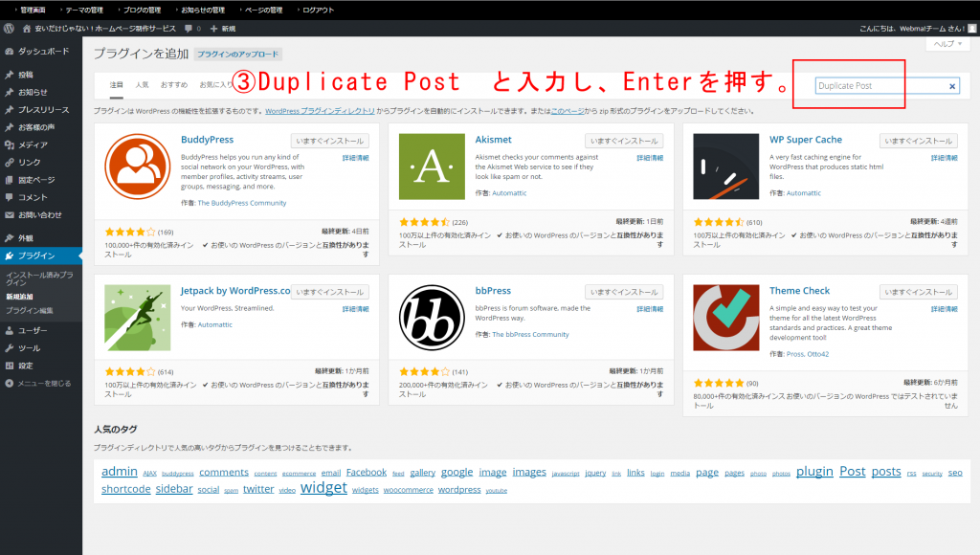Open 詳細情報 for Akismet
Image resolution: width=980 pixels, height=555 pixels.
650,158
